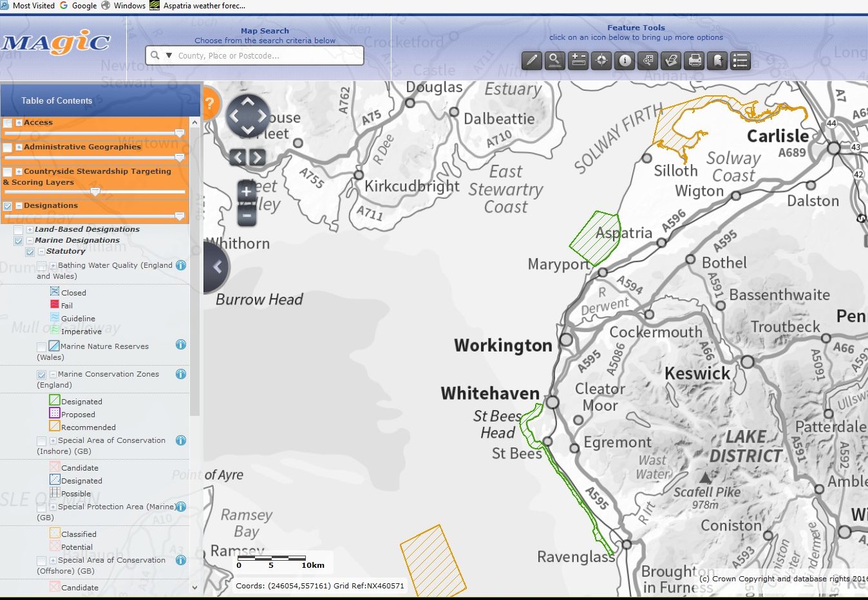Open the measure ruler tool

click(x=578, y=61)
